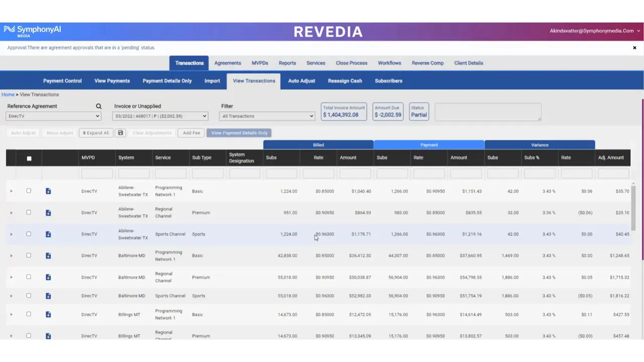The width and height of the screenshot is (644, 362).
Task: Click View Payment Details Only button
Action: (239, 133)
